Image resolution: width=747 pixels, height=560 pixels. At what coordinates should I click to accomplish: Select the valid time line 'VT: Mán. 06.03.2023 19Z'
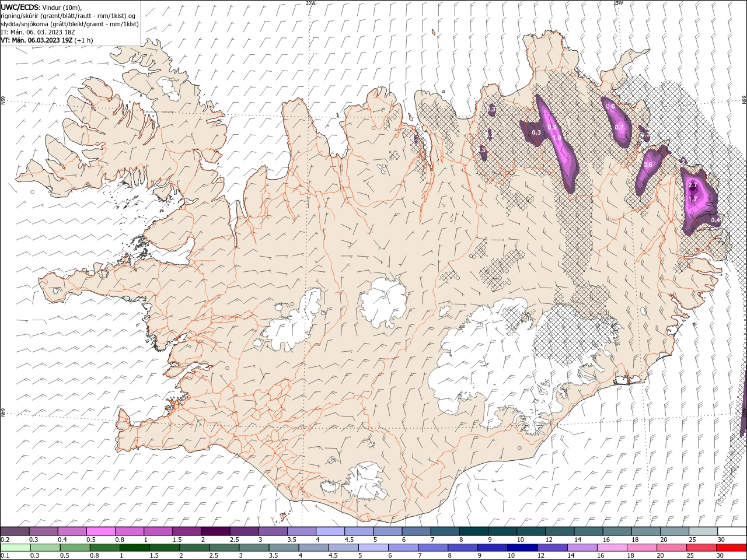click(x=36, y=40)
